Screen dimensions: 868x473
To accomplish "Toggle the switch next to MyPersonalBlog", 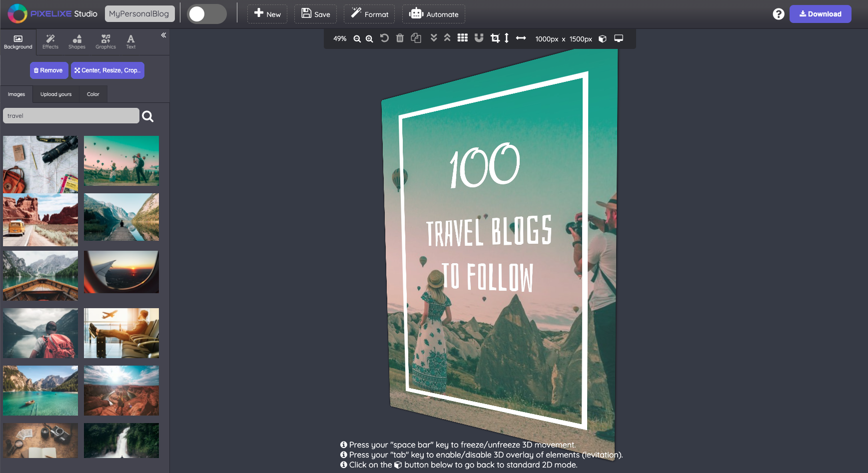I will [x=207, y=14].
